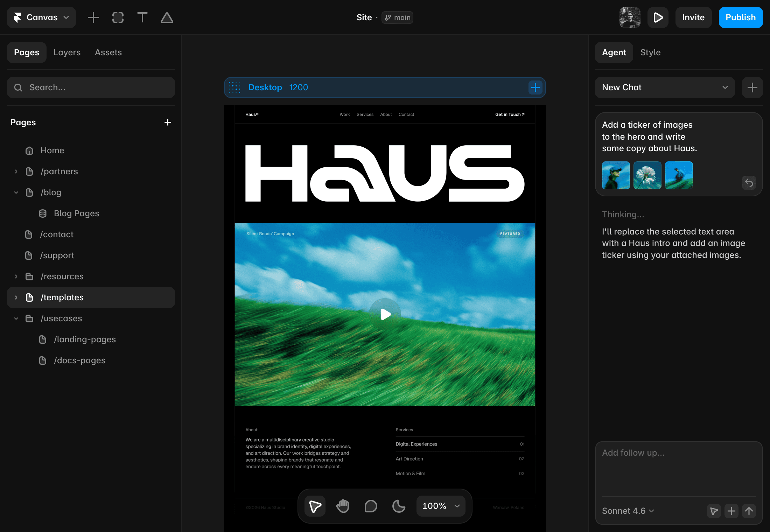Click the Invite button

click(693, 17)
